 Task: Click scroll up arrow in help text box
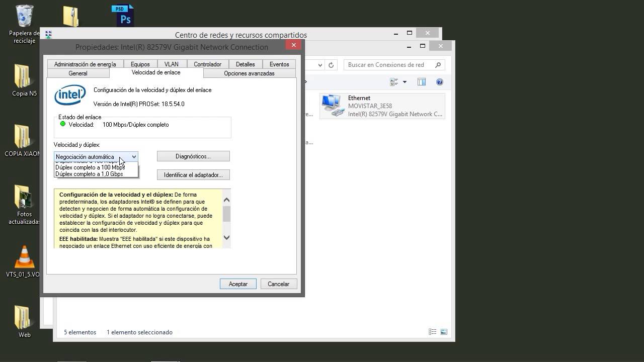(226, 200)
